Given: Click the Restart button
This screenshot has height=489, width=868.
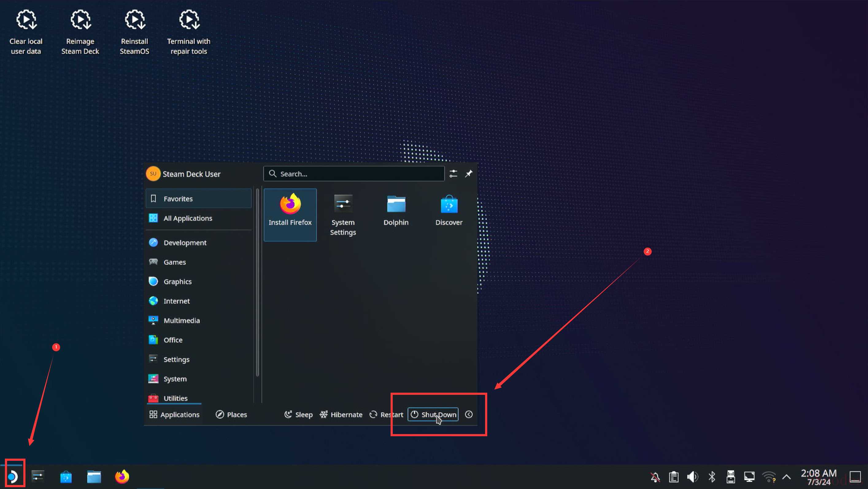Looking at the screenshot, I should [386, 414].
